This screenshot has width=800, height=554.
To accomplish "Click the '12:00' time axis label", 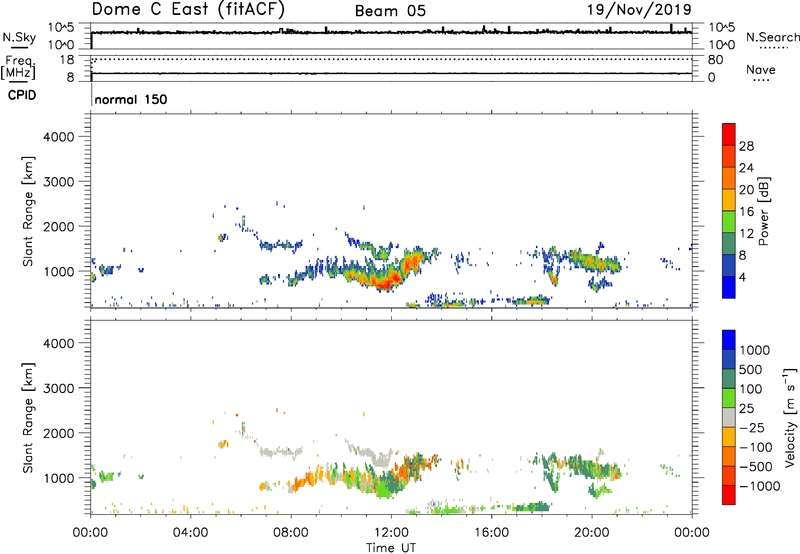I will point(391,533).
